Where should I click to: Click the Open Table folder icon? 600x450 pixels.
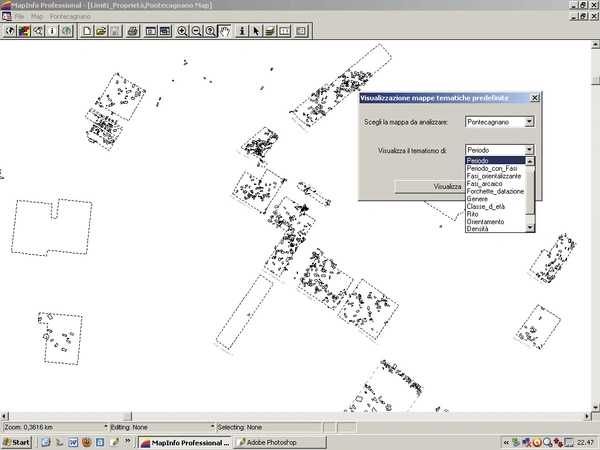click(x=102, y=31)
